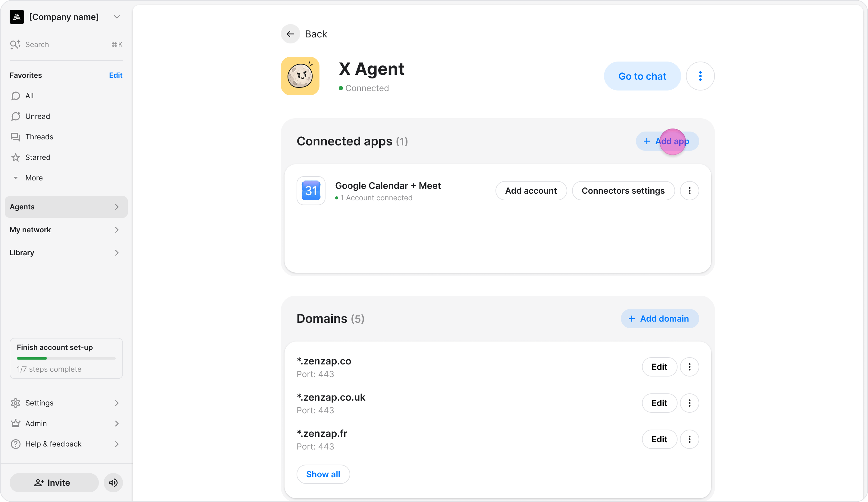The width and height of the screenshot is (868, 502).
Task: Open X Agent more options menu
Action: coord(700,76)
